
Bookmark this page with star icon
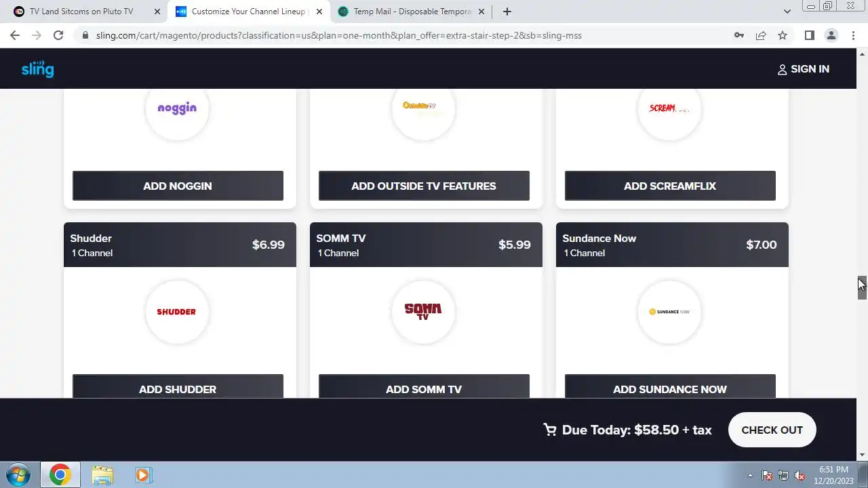point(783,35)
